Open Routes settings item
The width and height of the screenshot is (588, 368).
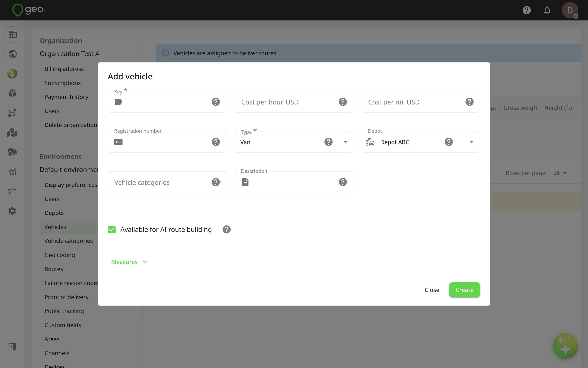[x=54, y=269]
